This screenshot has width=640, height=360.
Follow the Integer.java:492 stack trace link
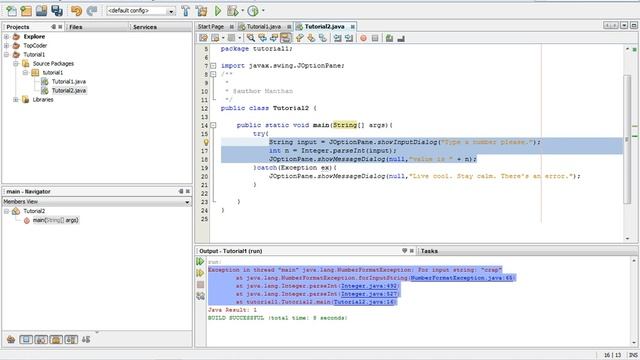(x=369, y=286)
